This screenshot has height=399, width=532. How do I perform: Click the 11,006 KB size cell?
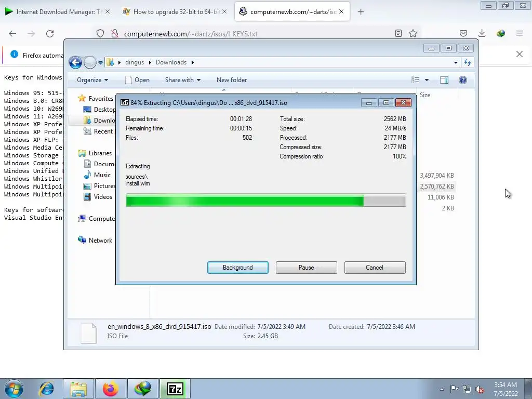(441, 197)
